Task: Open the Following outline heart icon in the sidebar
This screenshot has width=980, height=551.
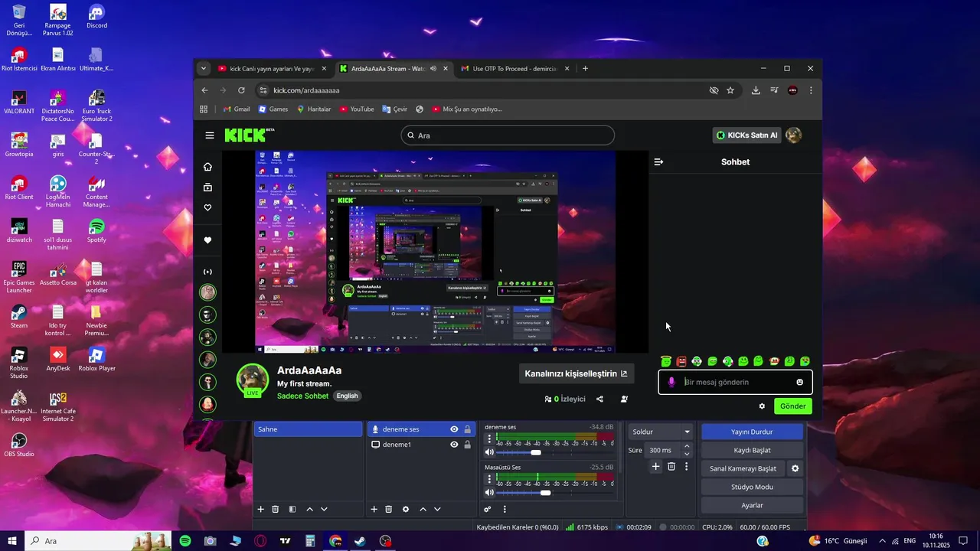Action: (207, 208)
